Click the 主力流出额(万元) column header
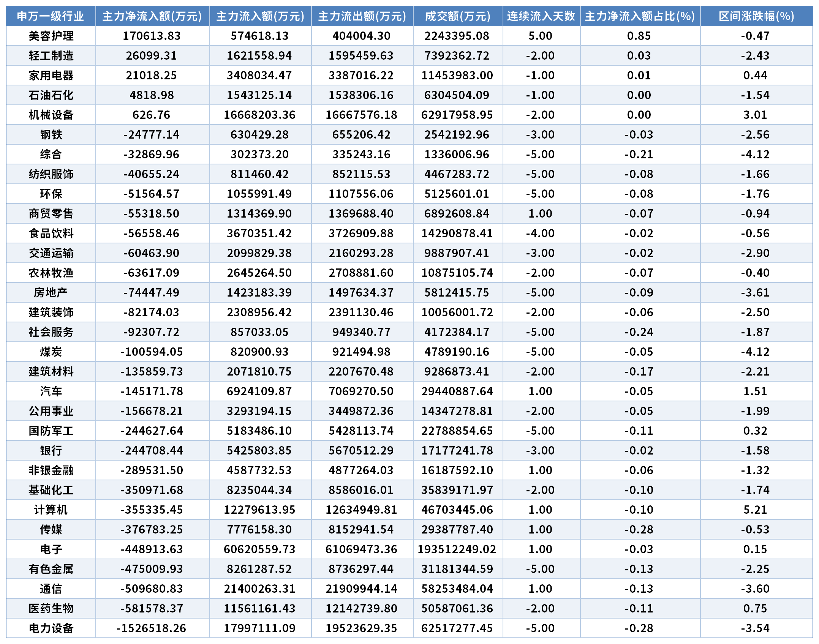Viewport: 819px width, 644px height. coord(362,16)
